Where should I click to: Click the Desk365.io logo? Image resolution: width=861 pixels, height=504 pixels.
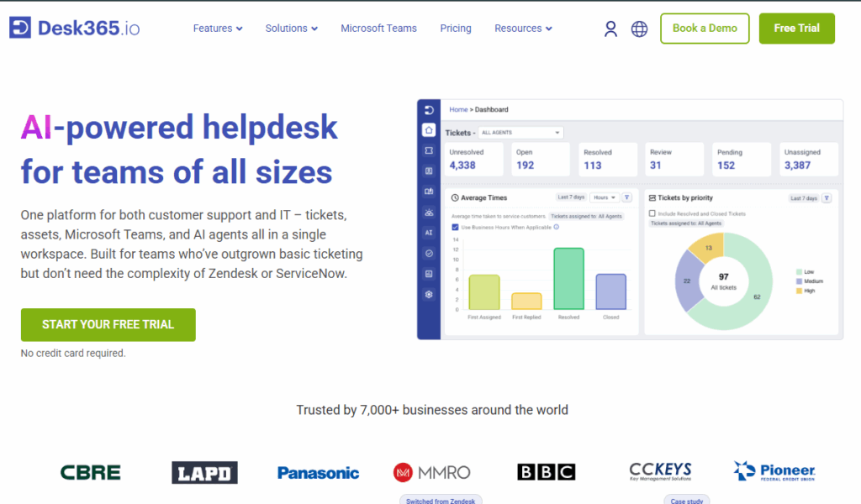[x=74, y=28]
